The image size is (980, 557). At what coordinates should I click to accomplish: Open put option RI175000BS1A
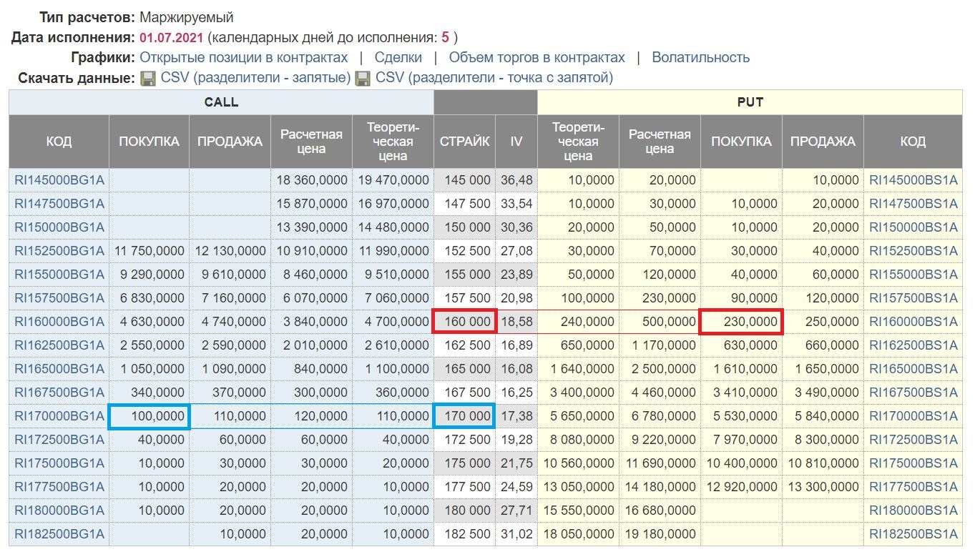click(913, 463)
